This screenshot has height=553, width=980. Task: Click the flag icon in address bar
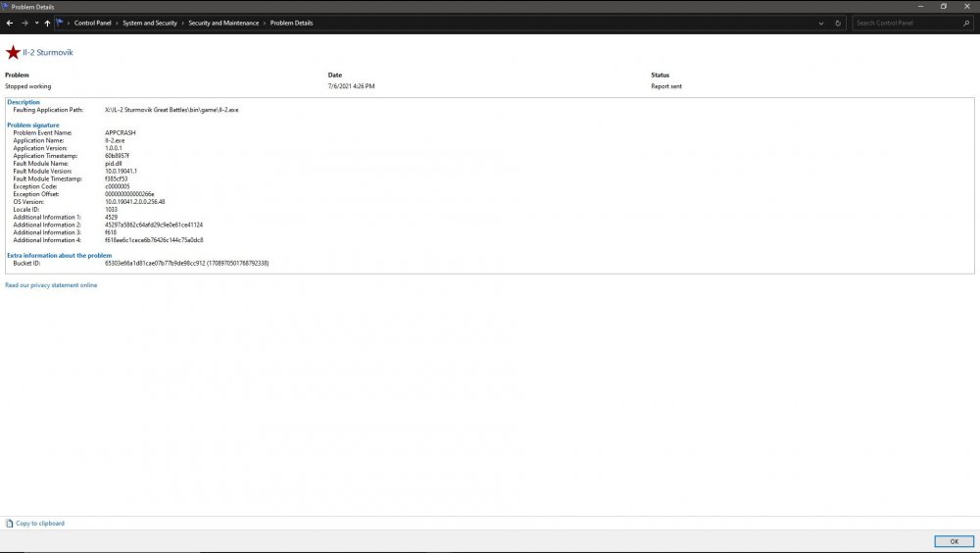coord(60,23)
